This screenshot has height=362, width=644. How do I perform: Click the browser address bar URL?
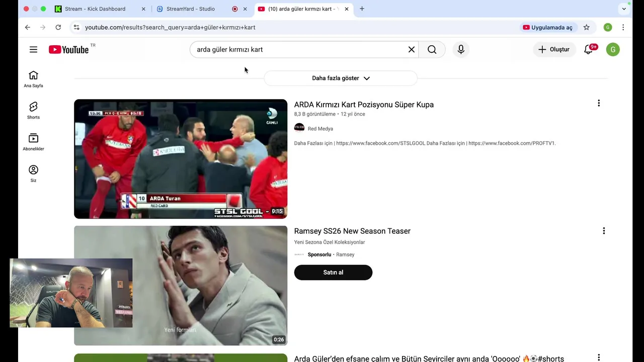pyautogui.click(x=170, y=27)
